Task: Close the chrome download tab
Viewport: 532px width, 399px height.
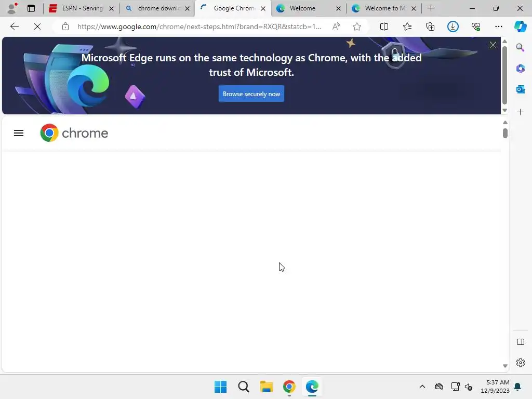Action: 187,8
